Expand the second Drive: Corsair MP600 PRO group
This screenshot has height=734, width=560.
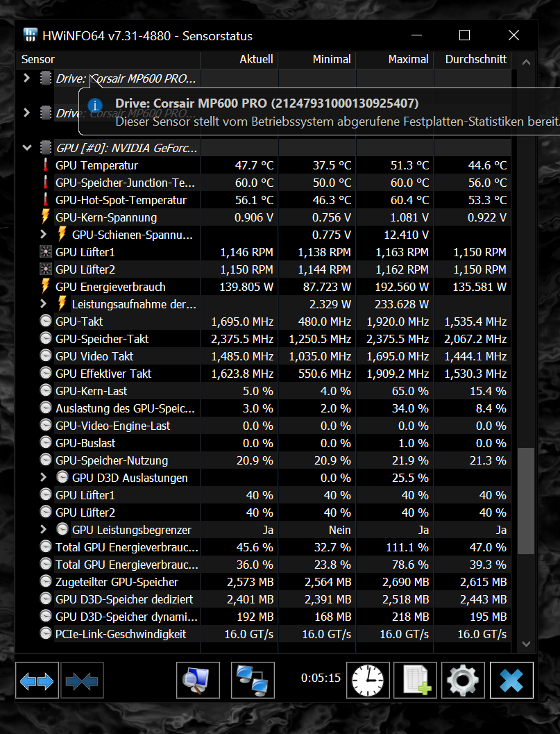(x=26, y=112)
